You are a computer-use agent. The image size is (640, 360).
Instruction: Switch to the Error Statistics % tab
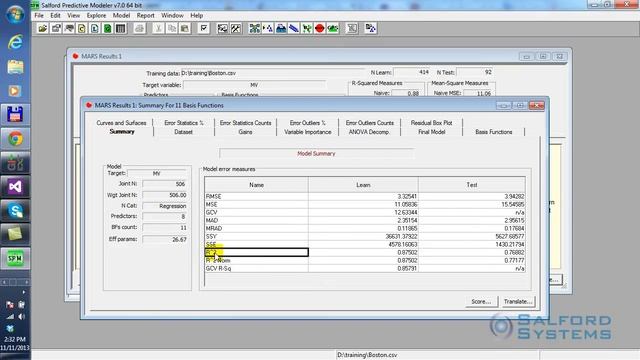click(184, 123)
